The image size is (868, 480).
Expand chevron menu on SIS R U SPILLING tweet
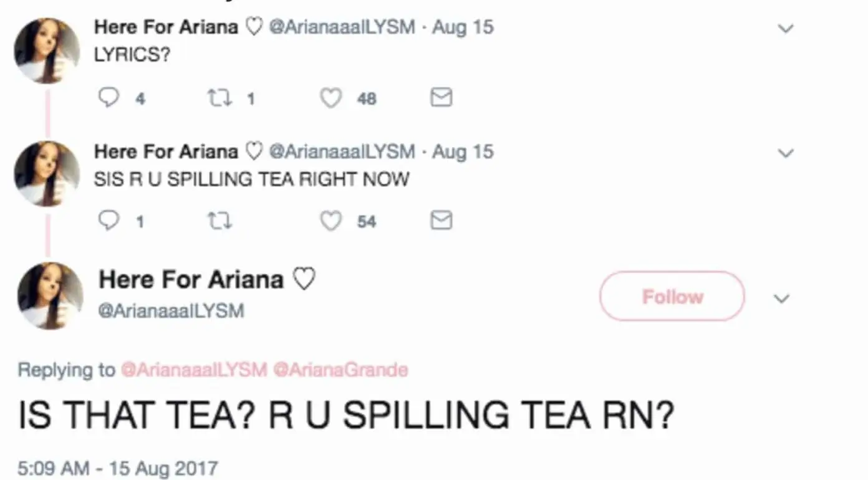[x=786, y=153]
